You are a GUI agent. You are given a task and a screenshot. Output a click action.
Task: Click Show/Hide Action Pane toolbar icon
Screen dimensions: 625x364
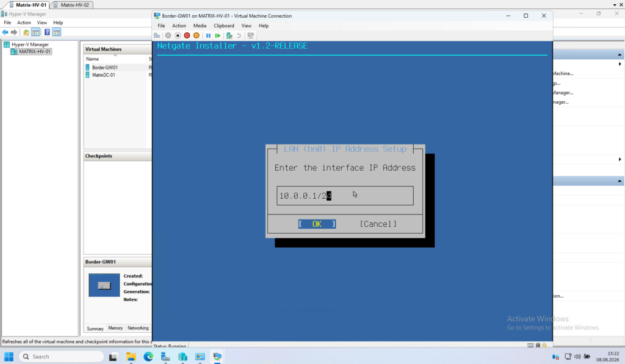coord(57,32)
